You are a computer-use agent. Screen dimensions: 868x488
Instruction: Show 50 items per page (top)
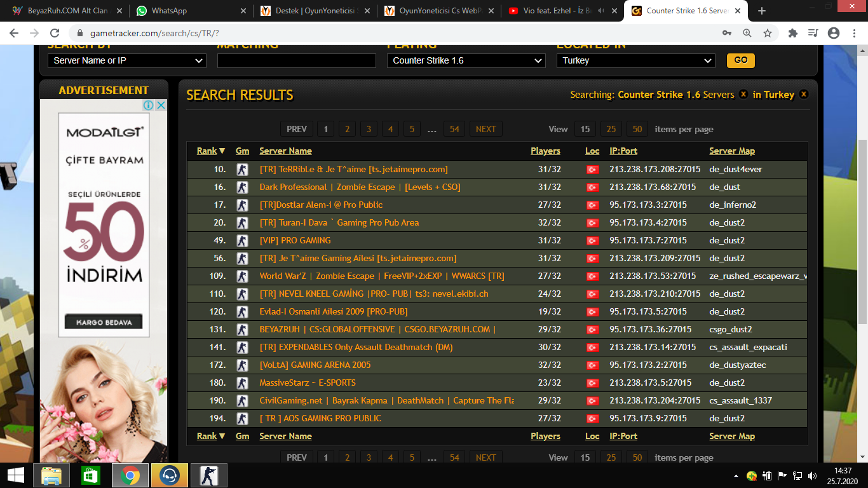tap(637, 129)
